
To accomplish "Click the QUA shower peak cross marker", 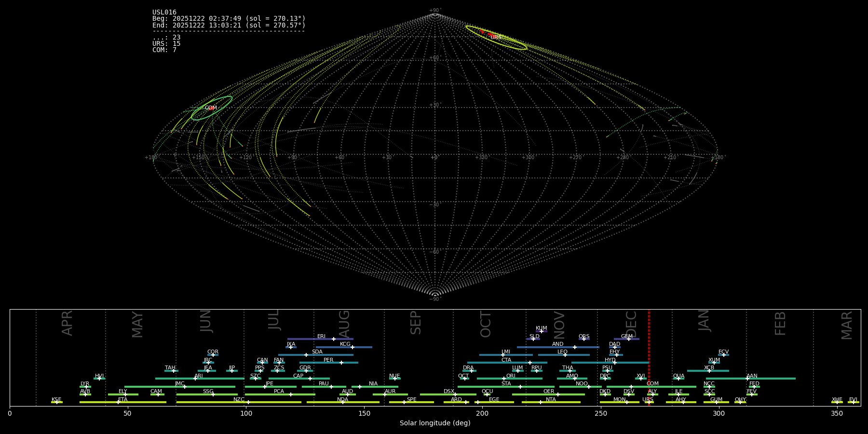I will point(678,379).
